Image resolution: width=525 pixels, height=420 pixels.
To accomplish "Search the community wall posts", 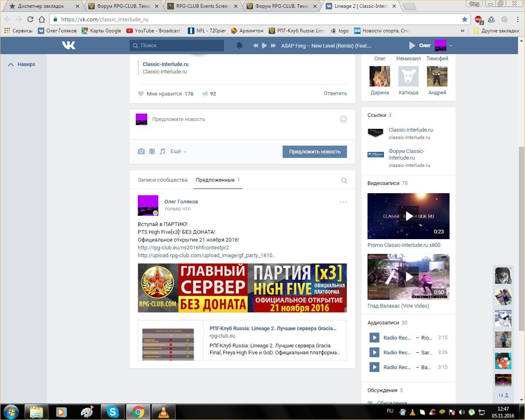I will (x=344, y=180).
